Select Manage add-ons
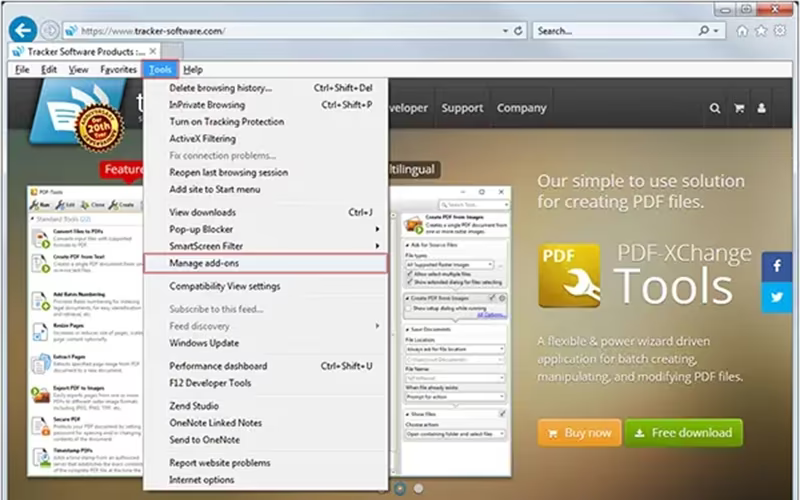 pos(265,263)
